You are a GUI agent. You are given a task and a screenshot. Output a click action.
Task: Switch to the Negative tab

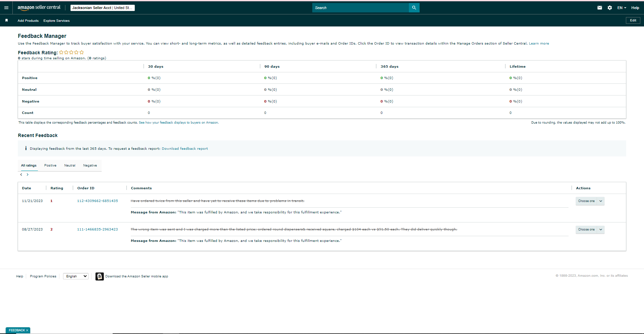(90, 165)
